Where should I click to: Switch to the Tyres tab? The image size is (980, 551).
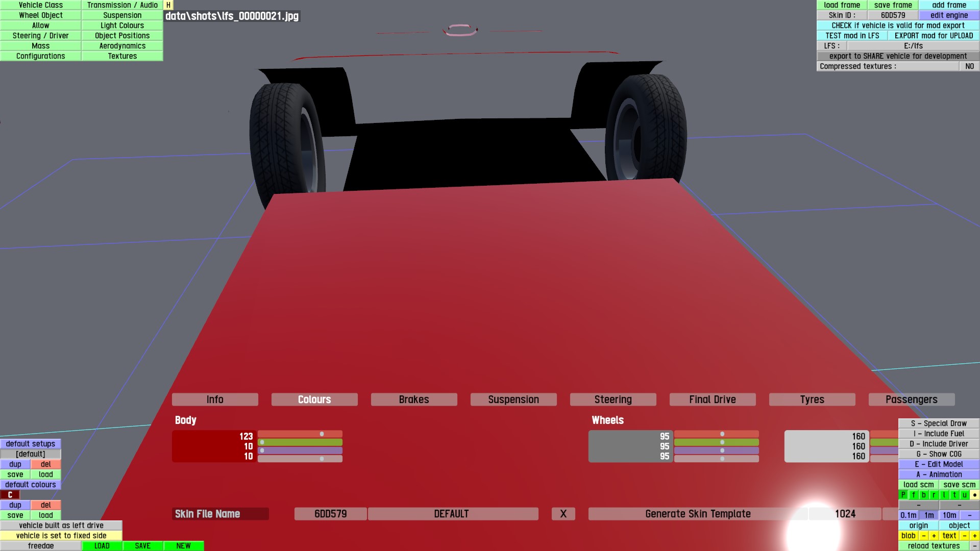coord(812,399)
